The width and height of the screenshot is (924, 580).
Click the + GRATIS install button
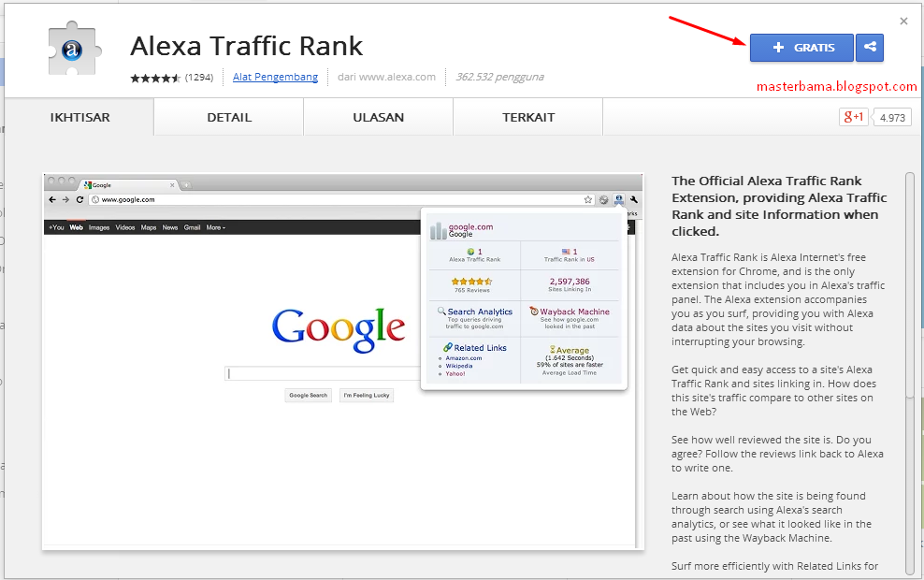tap(801, 48)
